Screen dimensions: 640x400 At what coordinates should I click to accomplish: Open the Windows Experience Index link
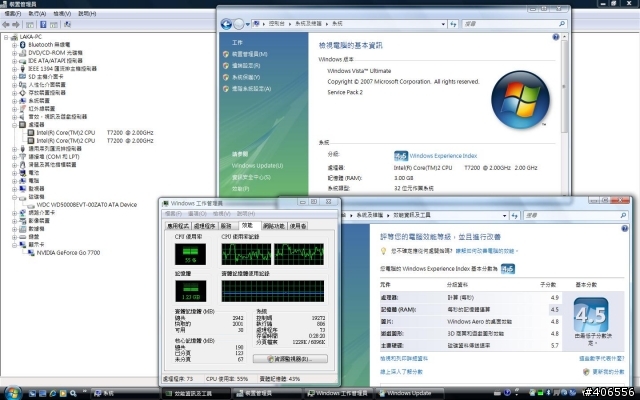(443, 156)
